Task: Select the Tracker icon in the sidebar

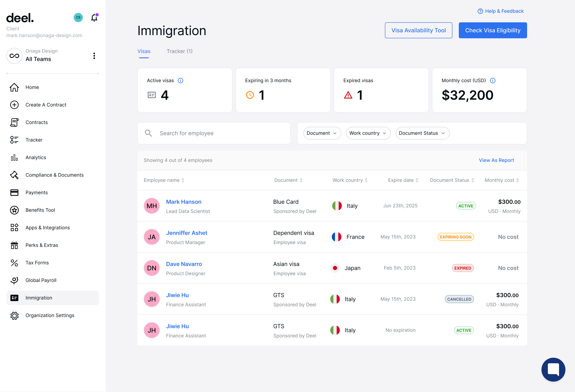Action: (14, 140)
